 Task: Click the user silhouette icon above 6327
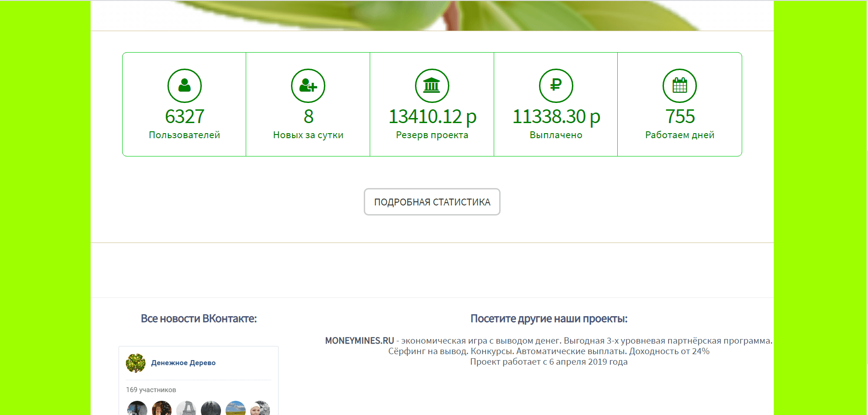tap(184, 86)
